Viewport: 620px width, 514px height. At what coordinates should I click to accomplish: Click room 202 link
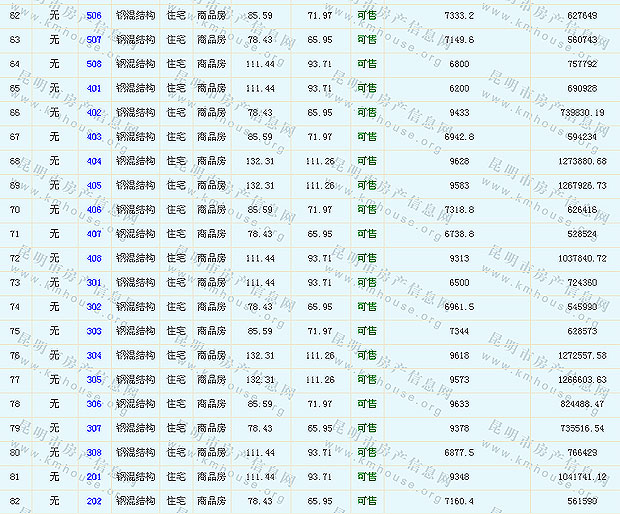click(94, 501)
